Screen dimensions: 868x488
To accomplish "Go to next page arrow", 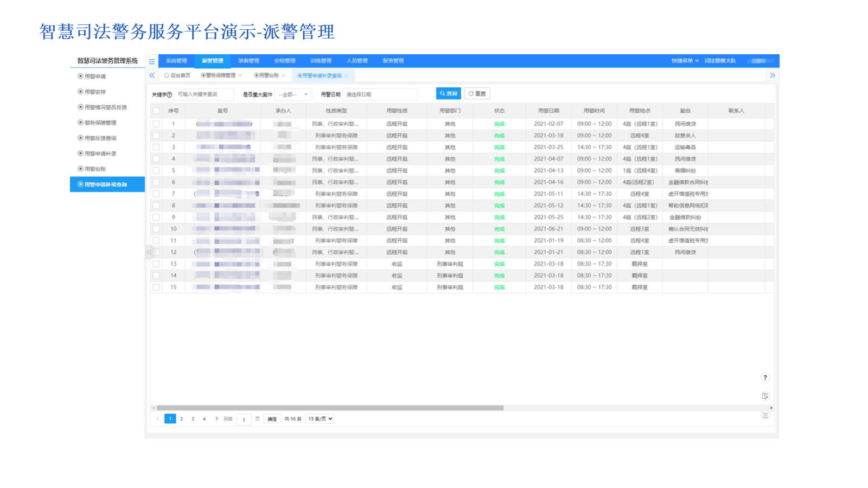I will coord(216,419).
